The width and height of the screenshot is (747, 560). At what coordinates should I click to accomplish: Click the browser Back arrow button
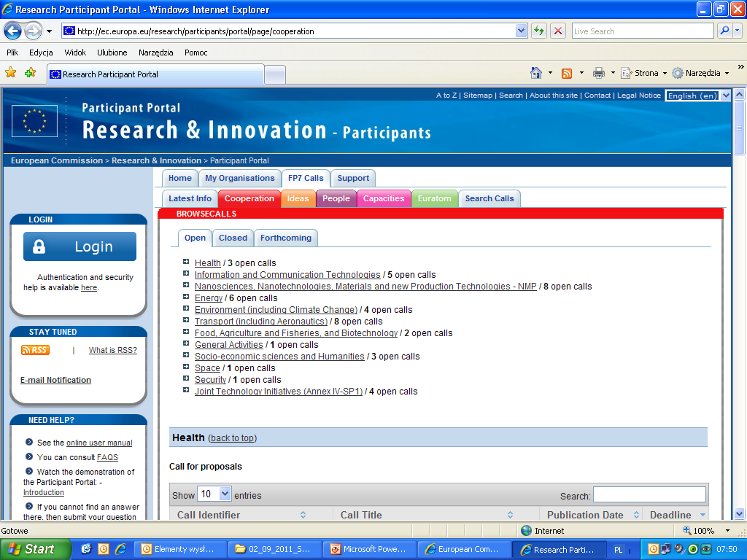click(x=13, y=31)
